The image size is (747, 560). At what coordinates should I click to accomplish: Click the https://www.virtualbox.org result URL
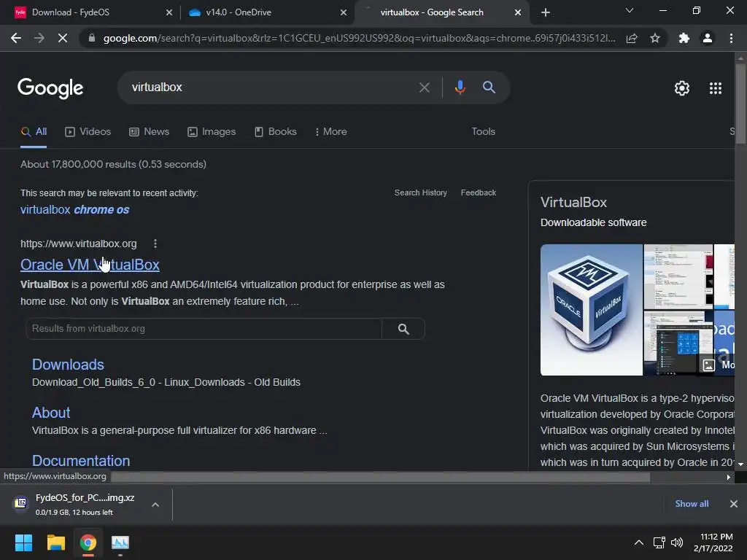coord(79,244)
